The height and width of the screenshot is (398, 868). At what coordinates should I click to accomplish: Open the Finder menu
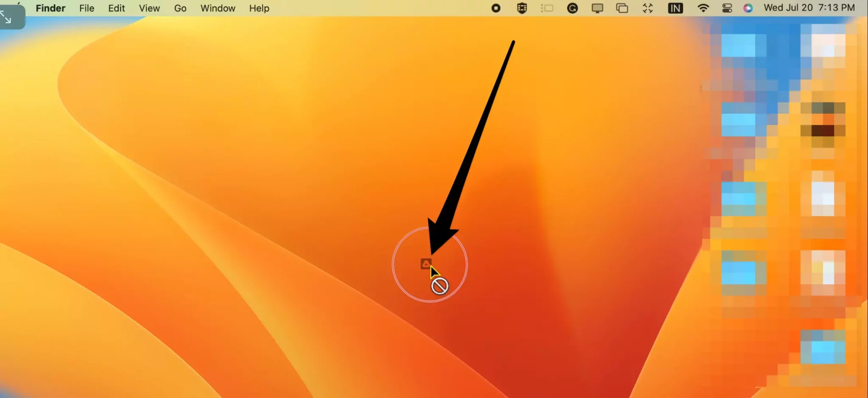[50, 8]
